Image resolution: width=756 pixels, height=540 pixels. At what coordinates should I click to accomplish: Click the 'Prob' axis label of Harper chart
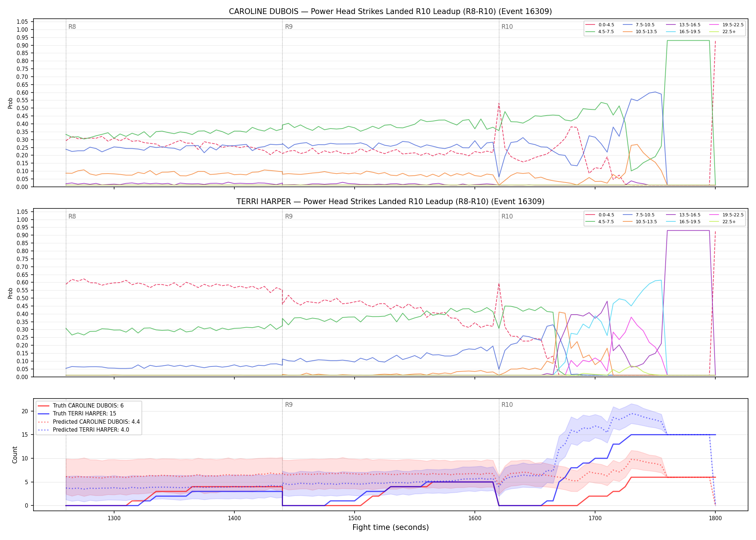pyautogui.click(x=10, y=293)
